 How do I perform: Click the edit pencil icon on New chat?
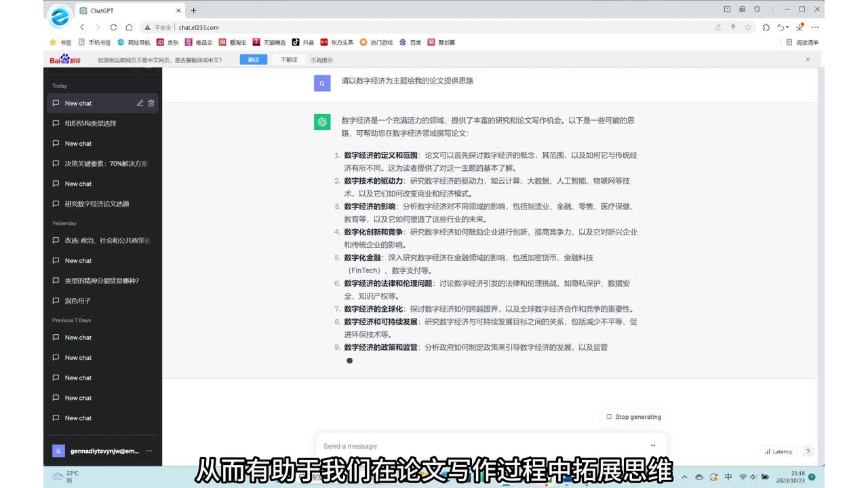tap(140, 103)
